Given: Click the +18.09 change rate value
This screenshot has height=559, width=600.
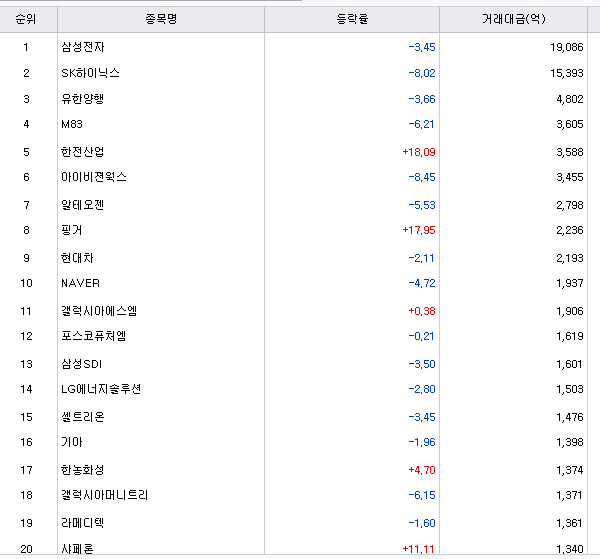Looking at the screenshot, I should click(419, 152).
